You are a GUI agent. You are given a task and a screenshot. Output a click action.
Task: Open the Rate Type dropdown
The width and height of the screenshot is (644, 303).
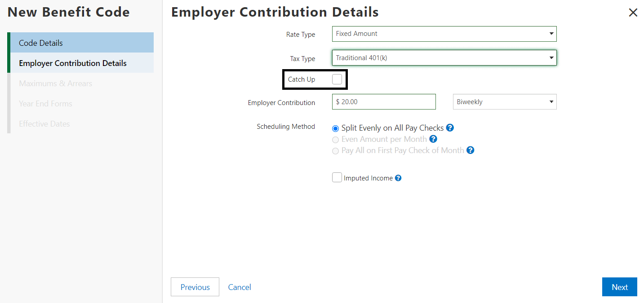pyautogui.click(x=444, y=34)
